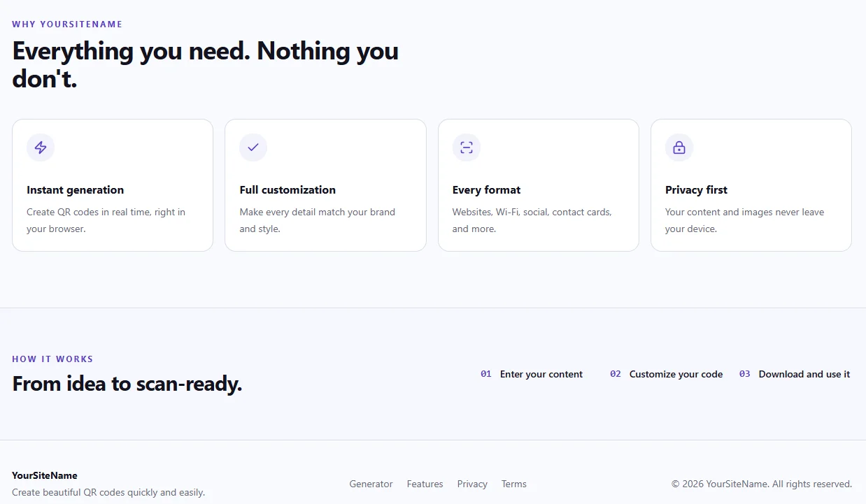Open the Privacy footer link
This screenshot has height=504, width=866.
(x=472, y=484)
